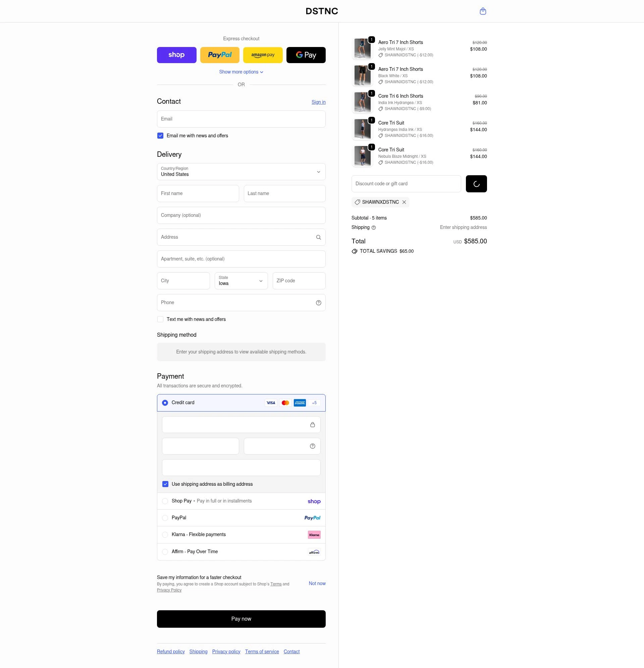This screenshot has width=644, height=668.
Task: Choose Amazon Pay express checkout
Action: (x=263, y=55)
